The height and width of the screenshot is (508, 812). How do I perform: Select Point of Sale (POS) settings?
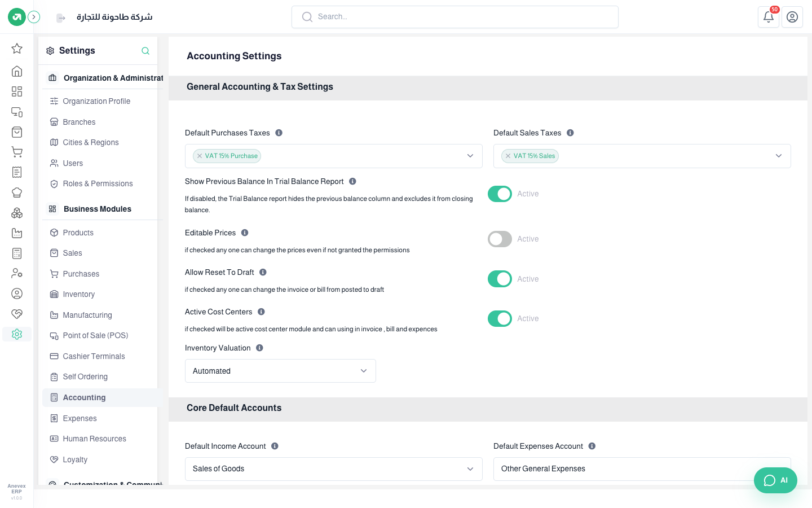pyautogui.click(x=95, y=335)
